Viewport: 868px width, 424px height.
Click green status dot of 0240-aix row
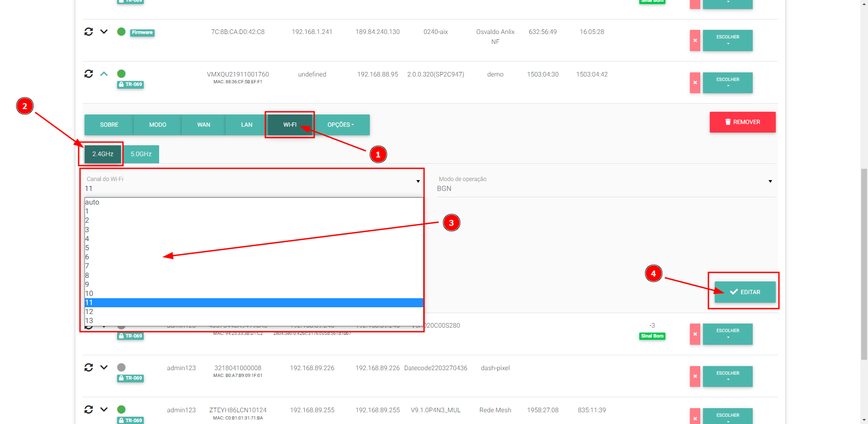(x=121, y=32)
